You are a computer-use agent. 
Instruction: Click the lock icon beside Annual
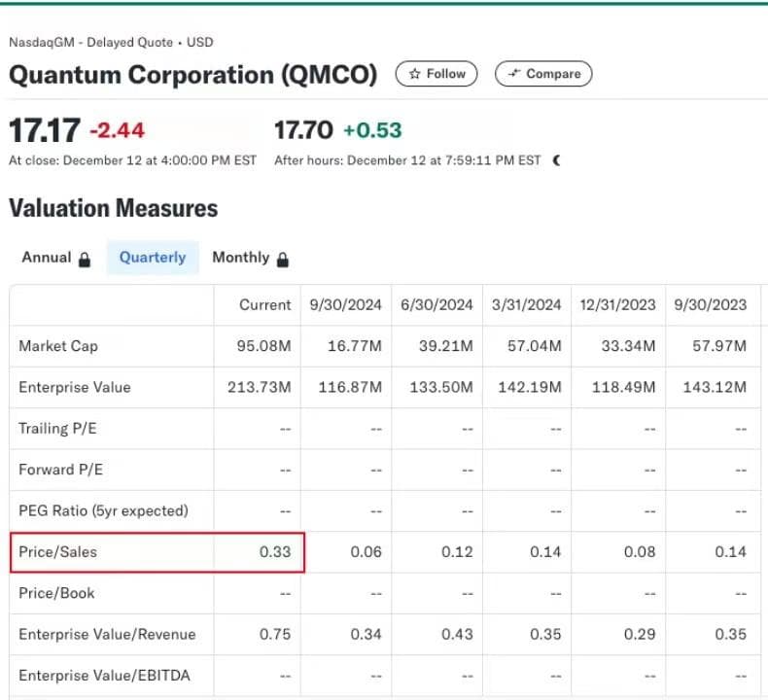(x=85, y=260)
